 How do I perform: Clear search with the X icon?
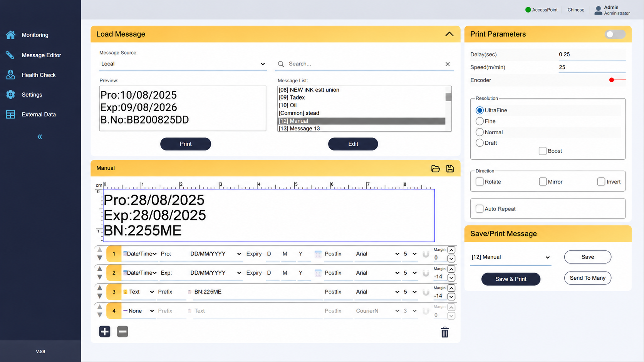pos(448,64)
